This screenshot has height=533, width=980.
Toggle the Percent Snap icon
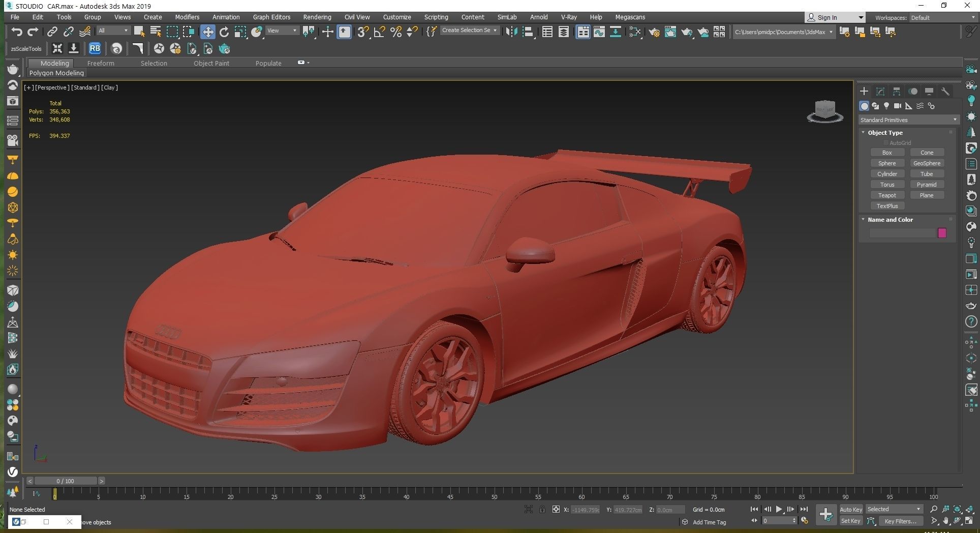(396, 32)
